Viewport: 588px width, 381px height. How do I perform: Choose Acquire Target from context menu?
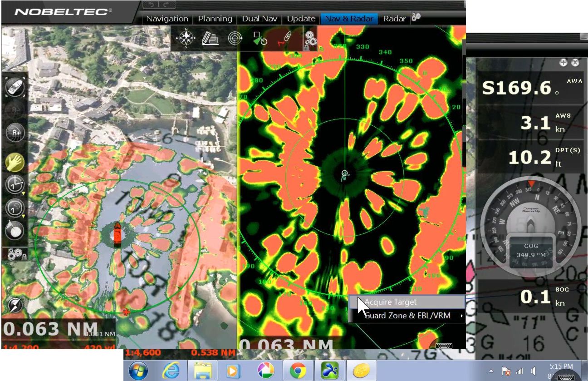click(407, 302)
